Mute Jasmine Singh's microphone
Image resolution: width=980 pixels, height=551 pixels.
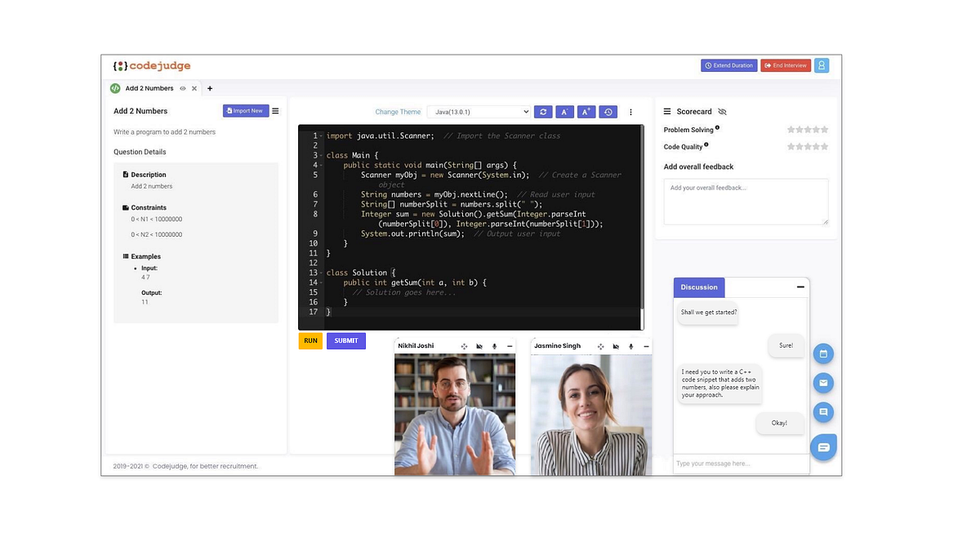click(x=630, y=346)
